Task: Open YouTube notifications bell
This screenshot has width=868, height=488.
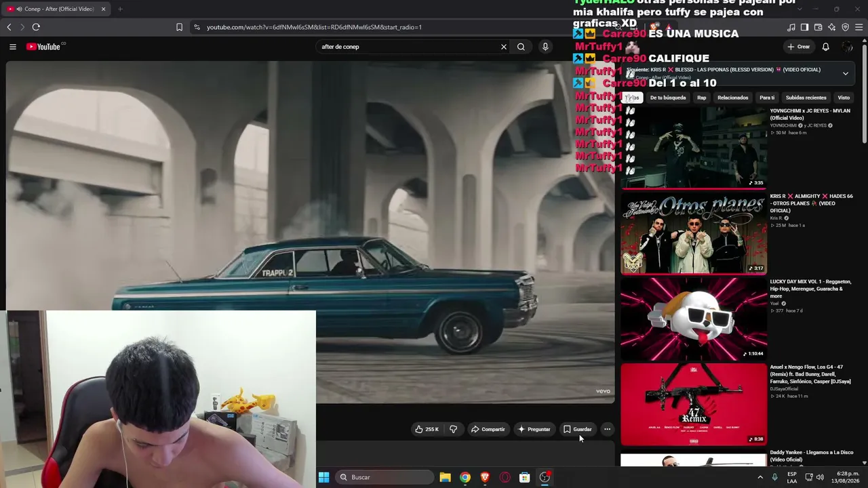Action: pyautogui.click(x=825, y=47)
